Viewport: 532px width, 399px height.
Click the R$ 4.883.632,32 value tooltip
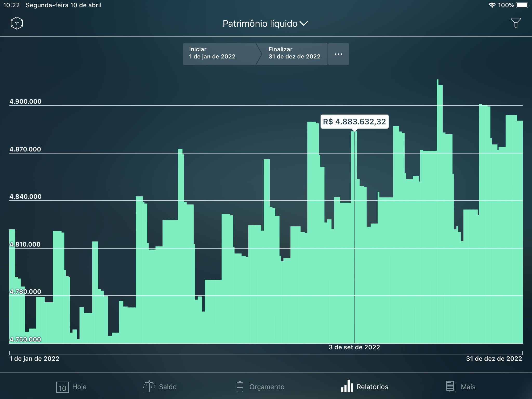tap(354, 122)
